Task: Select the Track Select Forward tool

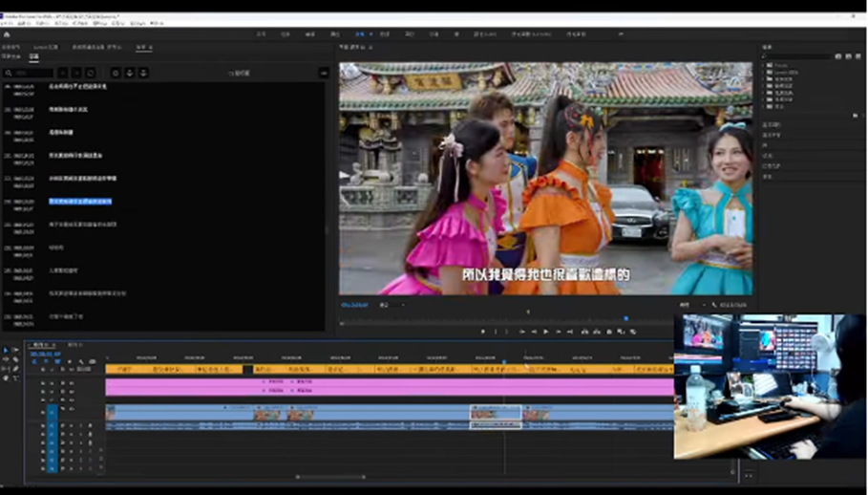Action: (15, 350)
